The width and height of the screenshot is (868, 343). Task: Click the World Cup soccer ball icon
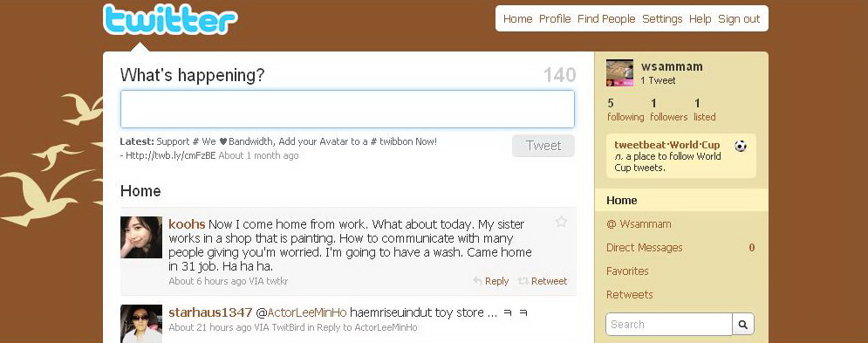(x=740, y=147)
